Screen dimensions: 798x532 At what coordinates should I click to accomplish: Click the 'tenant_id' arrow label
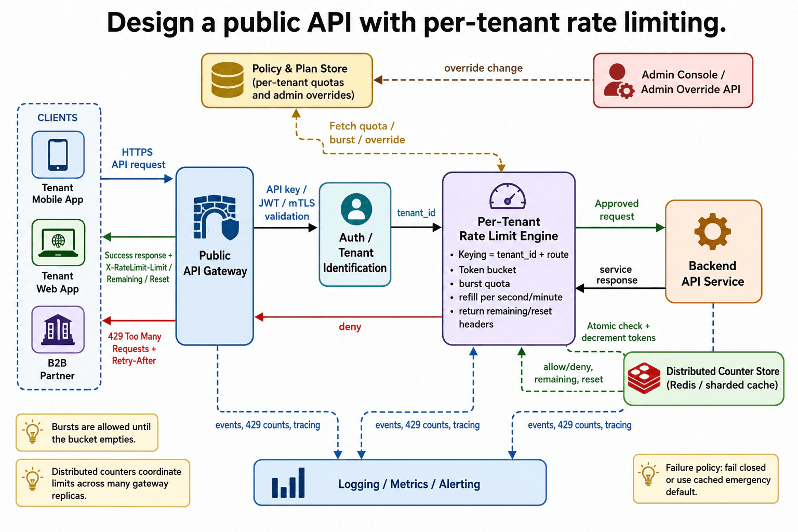point(416,213)
